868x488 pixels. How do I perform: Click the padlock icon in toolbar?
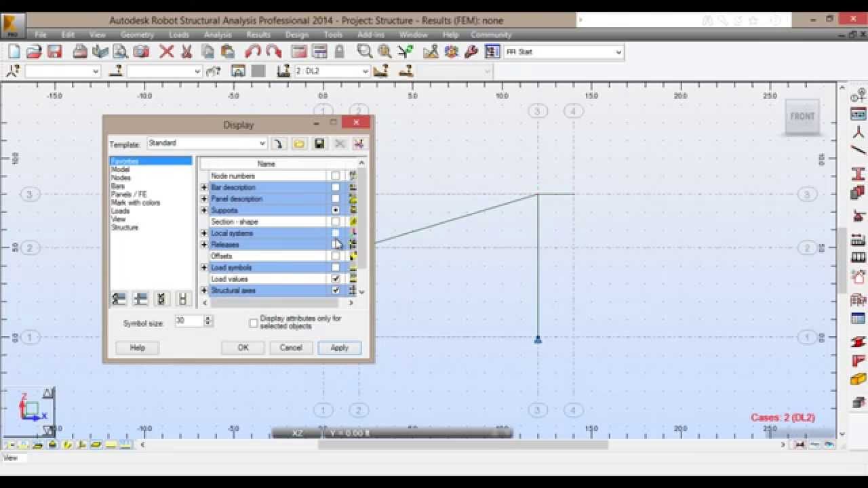tap(339, 52)
